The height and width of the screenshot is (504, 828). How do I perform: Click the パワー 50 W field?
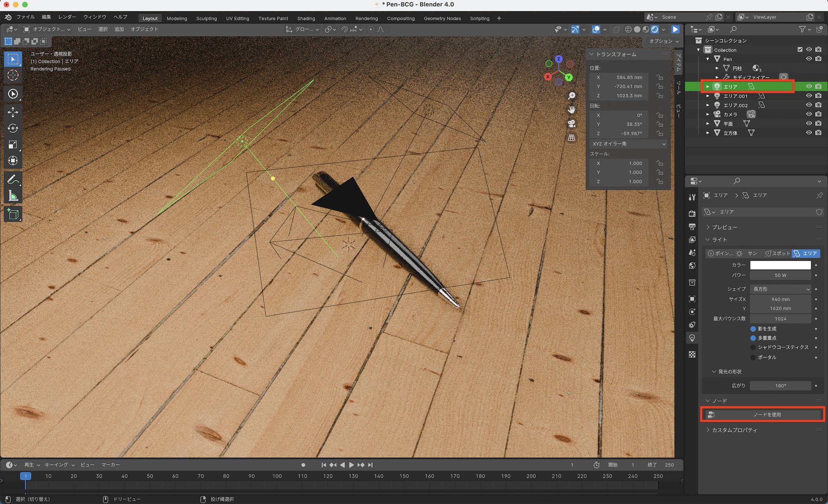tap(780, 275)
